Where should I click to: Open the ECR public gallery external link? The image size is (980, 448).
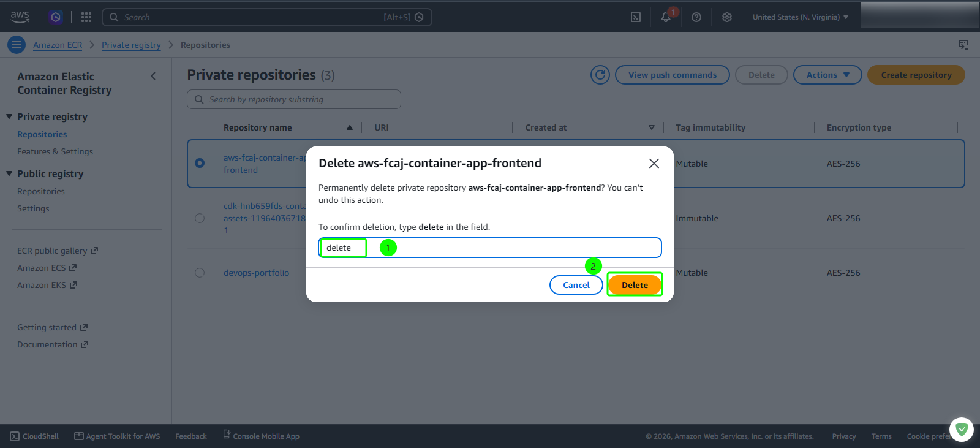[58, 251]
